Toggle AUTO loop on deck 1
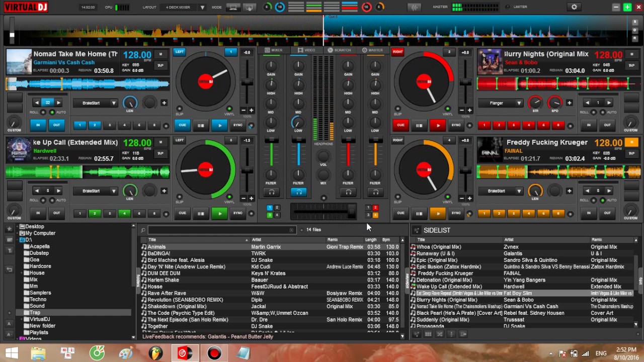The height and width of the screenshot is (362, 644). (x=53, y=112)
